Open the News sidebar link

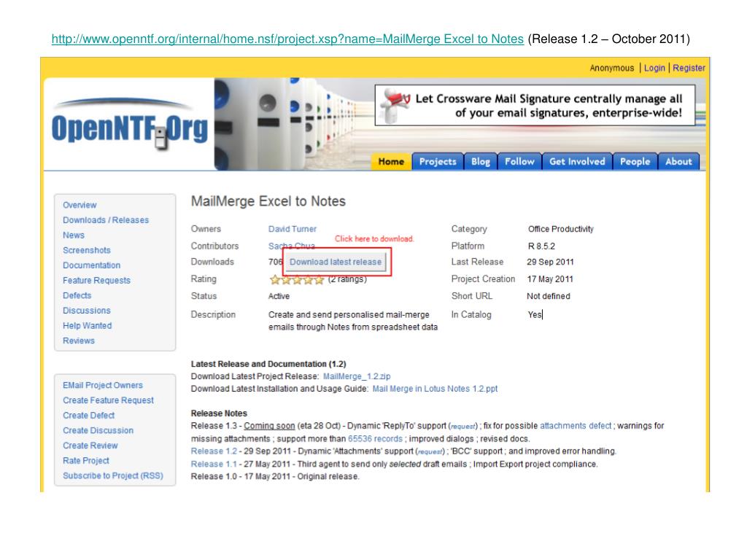(x=74, y=236)
